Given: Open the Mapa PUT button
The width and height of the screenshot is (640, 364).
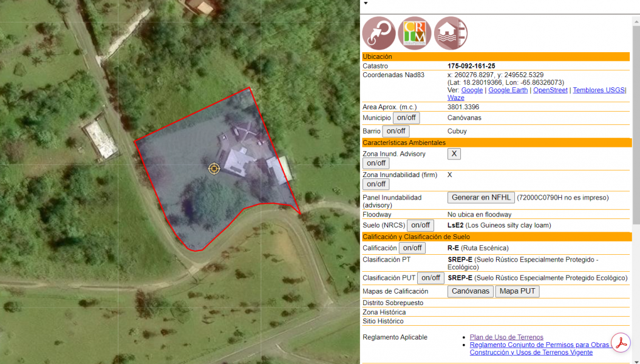Looking at the screenshot, I should pos(517,291).
